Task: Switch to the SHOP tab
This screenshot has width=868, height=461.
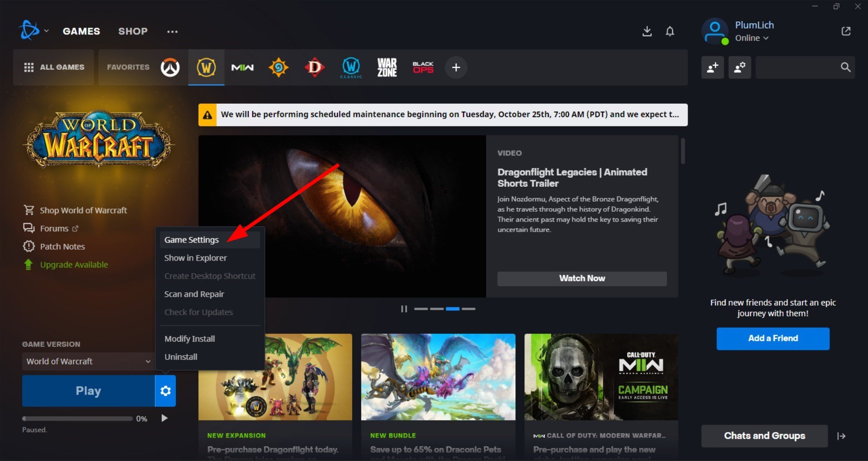Action: pyautogui.click(x=133, y=31)
